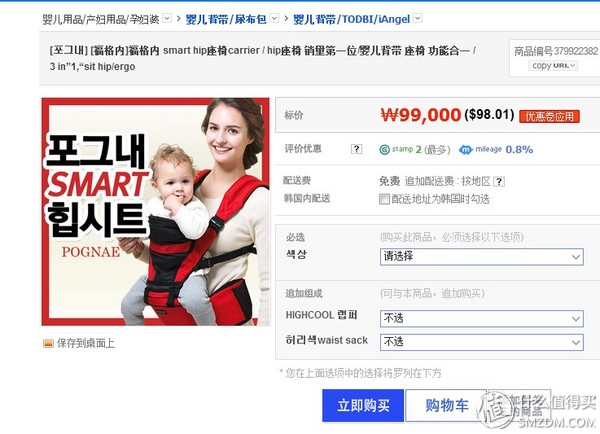
Task: Open the arrow after 婴儿背带/尿布包 breadcrumb
Action: click(x=274, y=18)
